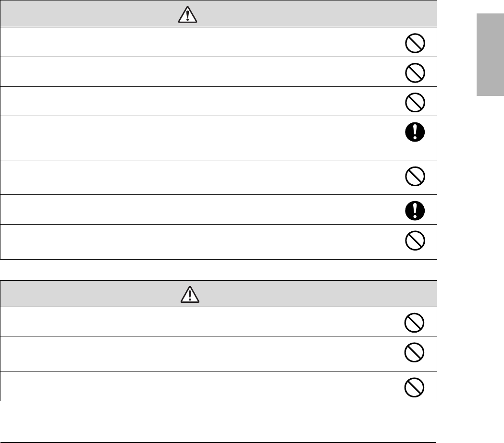Click the prohibition symbol in the lower table's last row
Screen dimensions: 504x443
tap(414, 387)
